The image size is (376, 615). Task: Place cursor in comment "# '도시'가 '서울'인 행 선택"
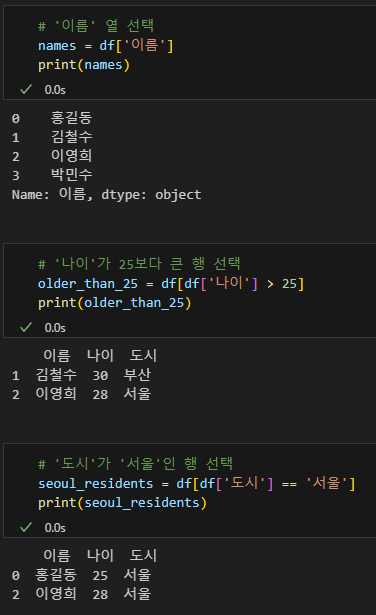pyautogui.click(x=136, y=464)
